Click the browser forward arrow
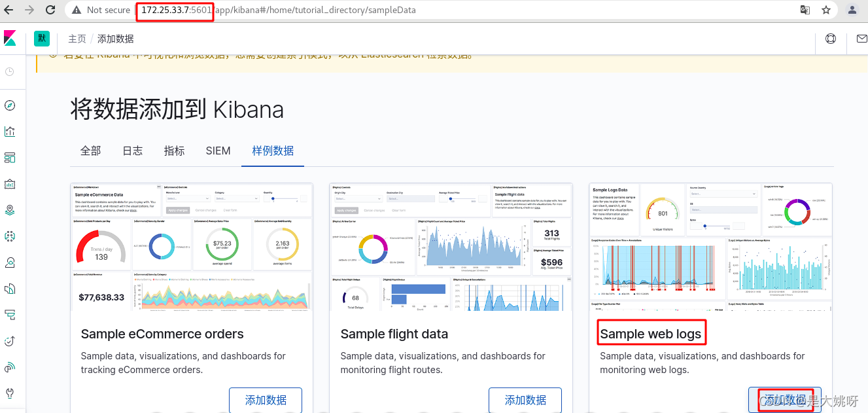The height and width of the screenshot is (413, 868). tap(29, 10)
